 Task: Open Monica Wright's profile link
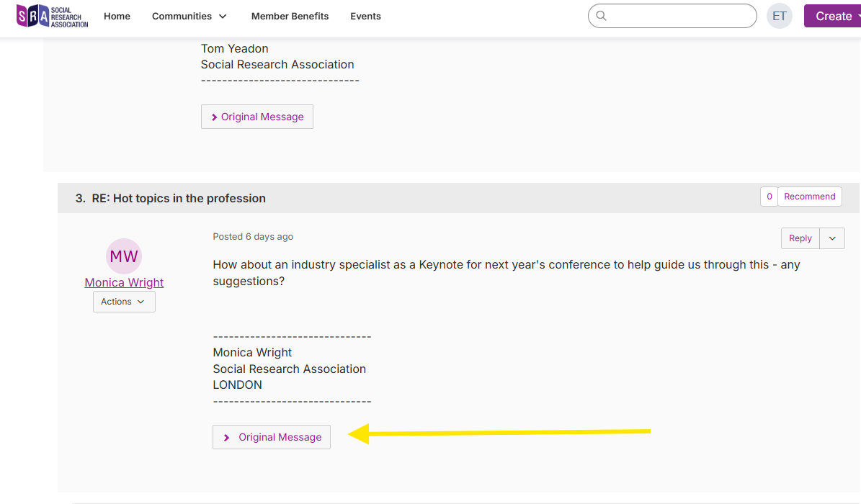tap(124, 282)
